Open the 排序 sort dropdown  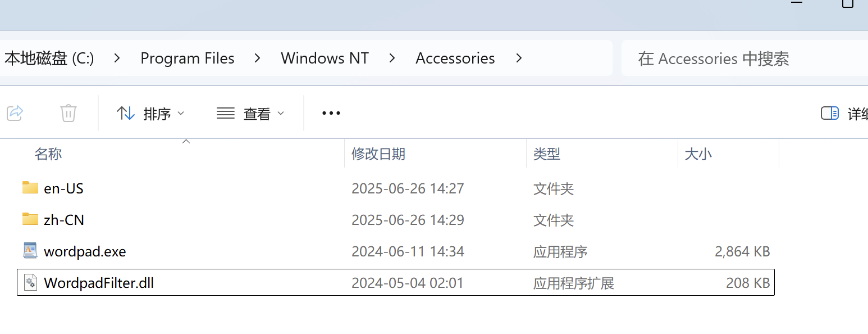pyautogui.click(x=150, y=114)
